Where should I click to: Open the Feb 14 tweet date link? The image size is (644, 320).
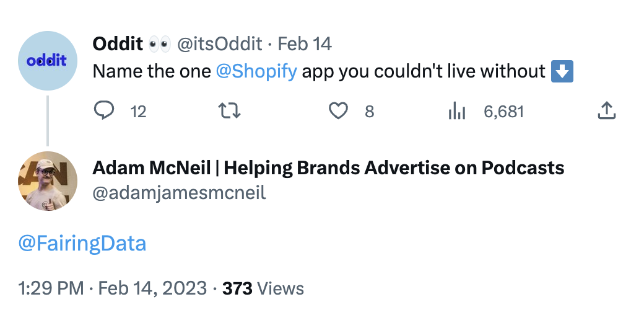click(x=305, y=44)
